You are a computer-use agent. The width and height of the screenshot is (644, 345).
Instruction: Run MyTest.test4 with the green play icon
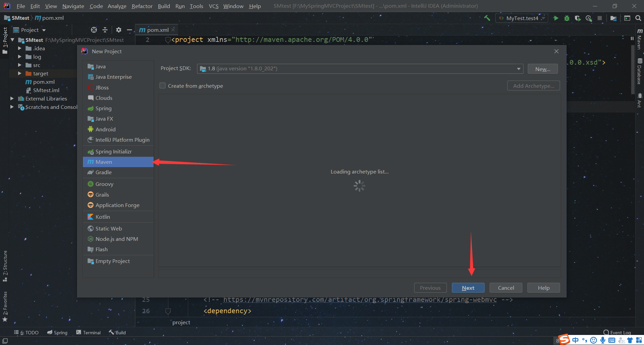pyautogui.click(x=556, y=18)
